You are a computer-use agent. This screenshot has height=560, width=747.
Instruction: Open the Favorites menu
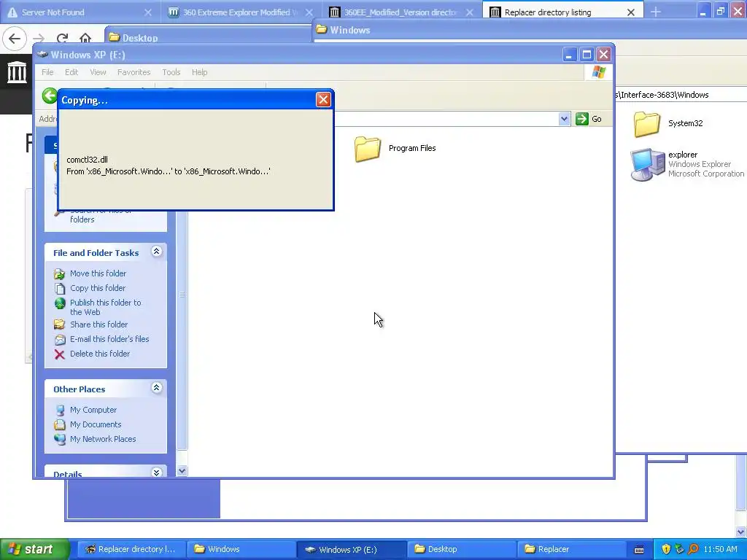pyautogui.click(x=134, y=72)
